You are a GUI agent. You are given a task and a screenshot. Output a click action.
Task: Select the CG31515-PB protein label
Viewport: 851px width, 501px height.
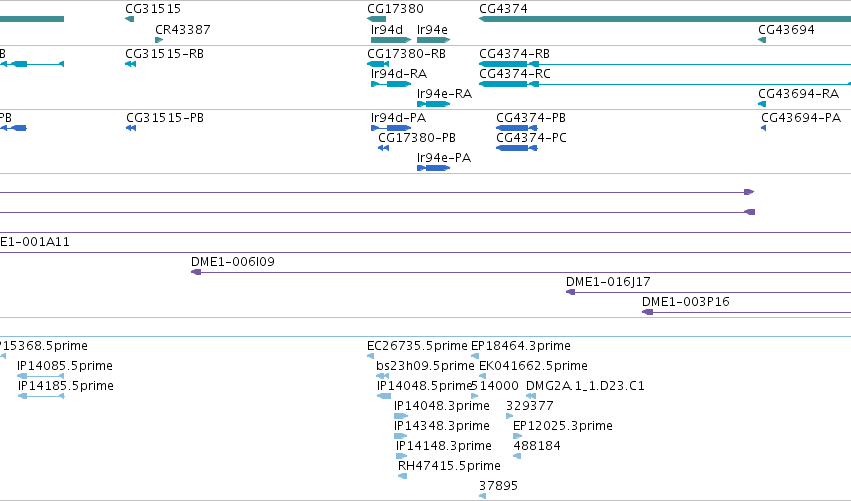point(165,118)
